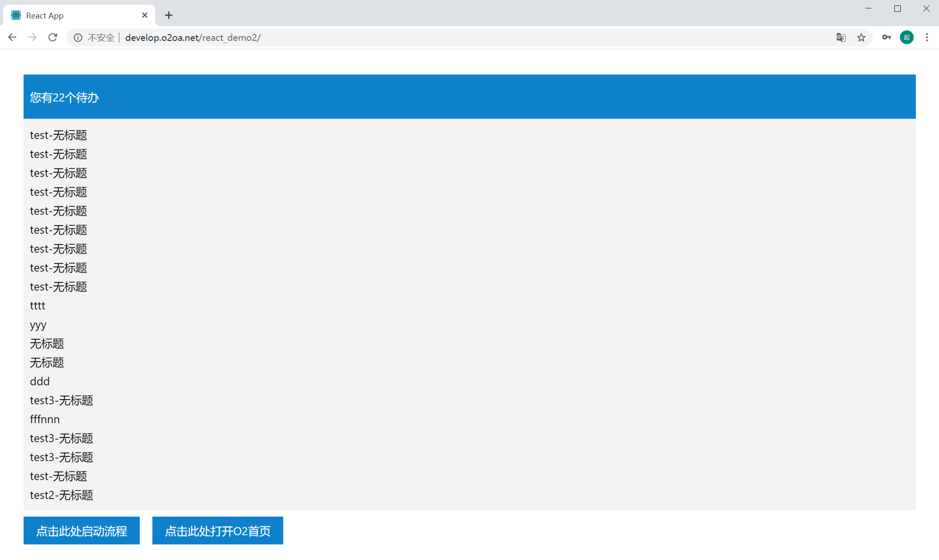The height and width of the screenshot is (560, 939).
Task: Click the 点击此处打开O2首页 button
Action: click(218, 530)
